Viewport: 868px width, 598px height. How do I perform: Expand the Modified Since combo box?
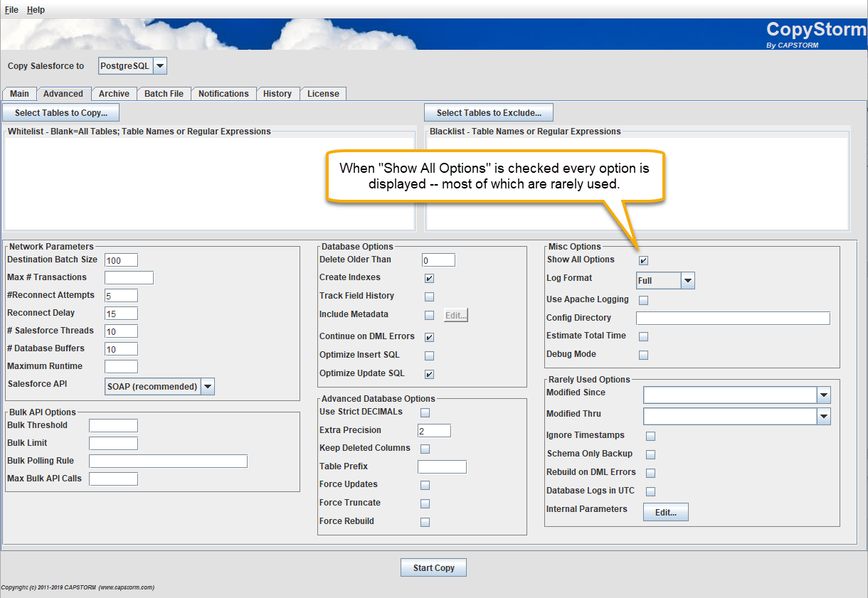[823, 395]
